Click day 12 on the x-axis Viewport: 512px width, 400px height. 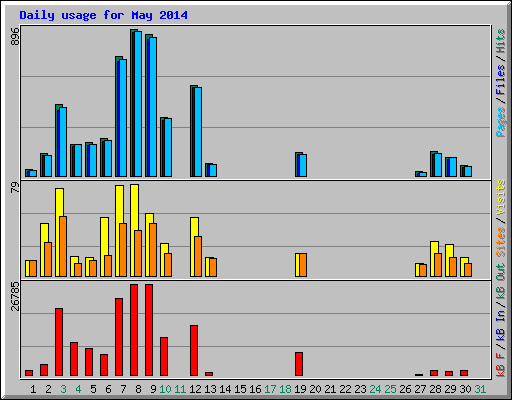(x=195, y=389)
